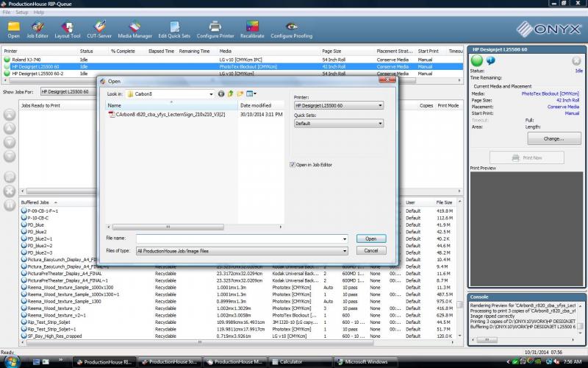Expand Printer dropdown in Open dialog

380,105
